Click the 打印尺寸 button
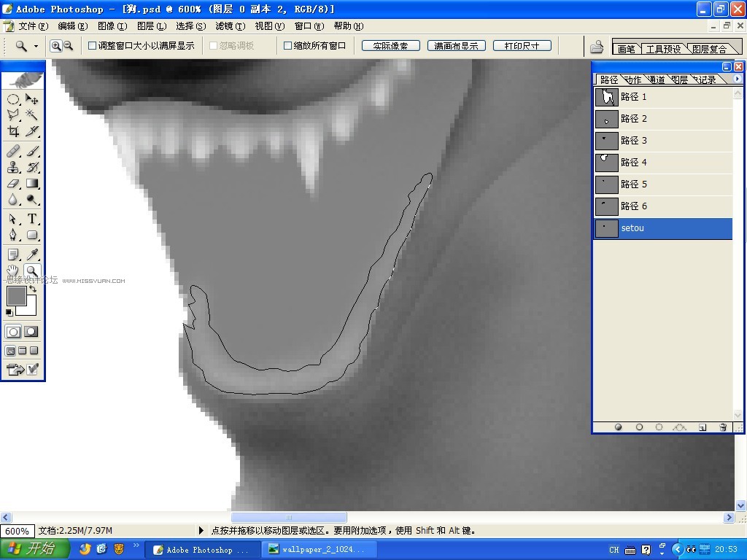The height and width of the screenshot is (560, 747). (x=522, y=46)
